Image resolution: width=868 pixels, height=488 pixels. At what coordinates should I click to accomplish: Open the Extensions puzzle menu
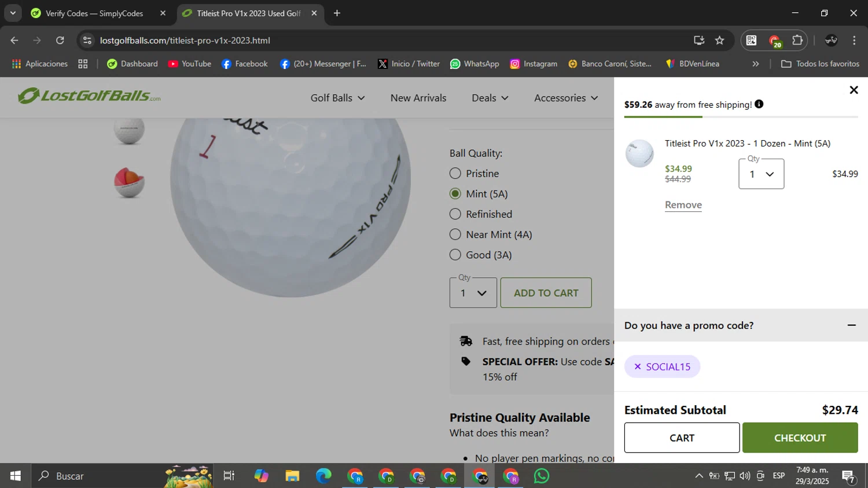point(797,40)
